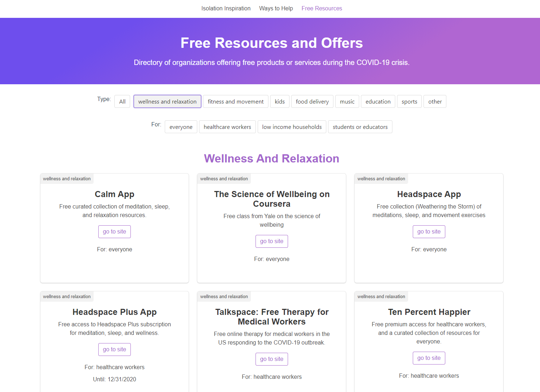The image size is (540, 392).
Task: Go to site for Calm App
Action: [114, 232]
